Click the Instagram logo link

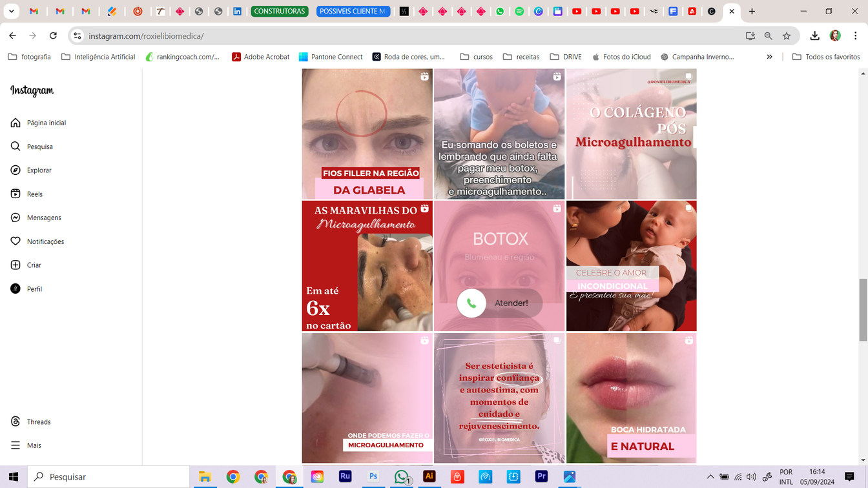click(x=32, y=91)
